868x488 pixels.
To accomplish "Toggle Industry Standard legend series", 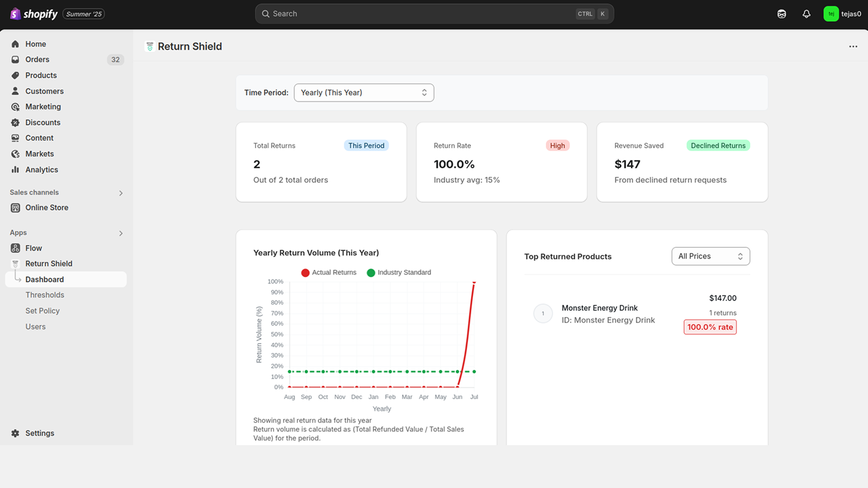I will click(399, 272).
